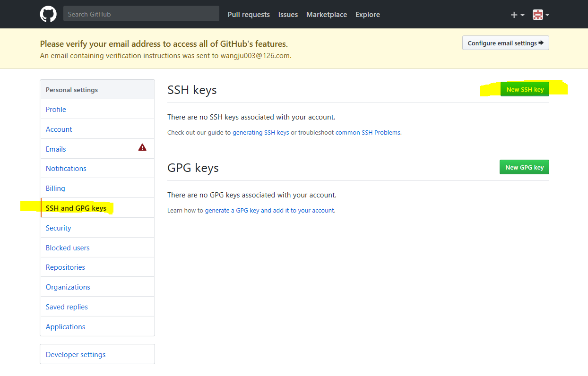
Task: Click the 'SSH keys' heading text
Action: point(192,90)
